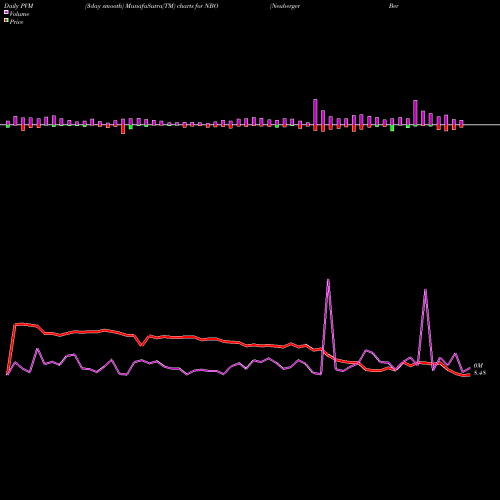
Task: Click the '8.48' price value label
Action: [480, 373]
